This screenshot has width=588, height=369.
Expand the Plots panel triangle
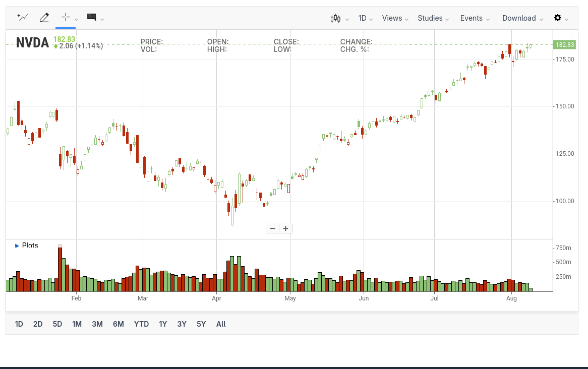(17, 245)
